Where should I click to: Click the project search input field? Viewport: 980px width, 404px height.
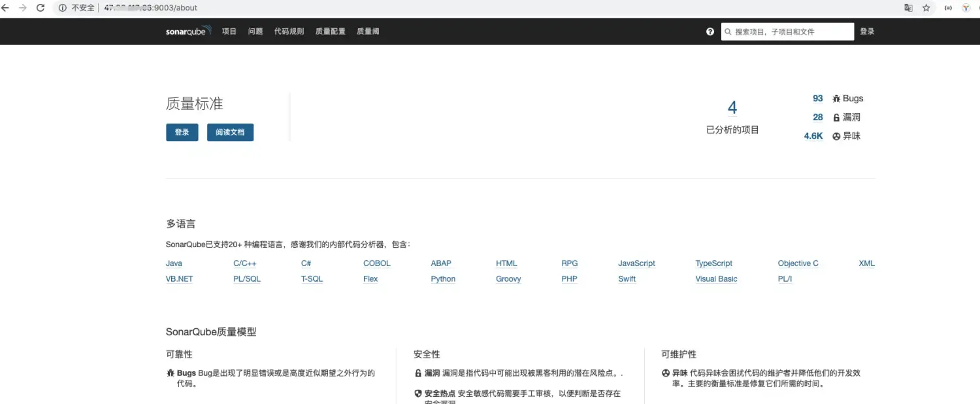787,31
